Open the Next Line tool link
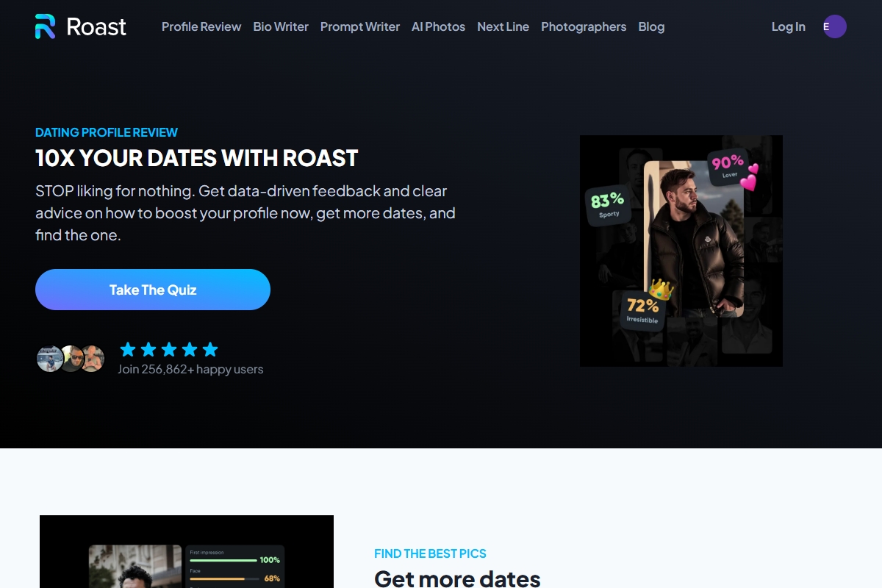The image size is (882, 588). pyautogui.click(x=503, y=26)
